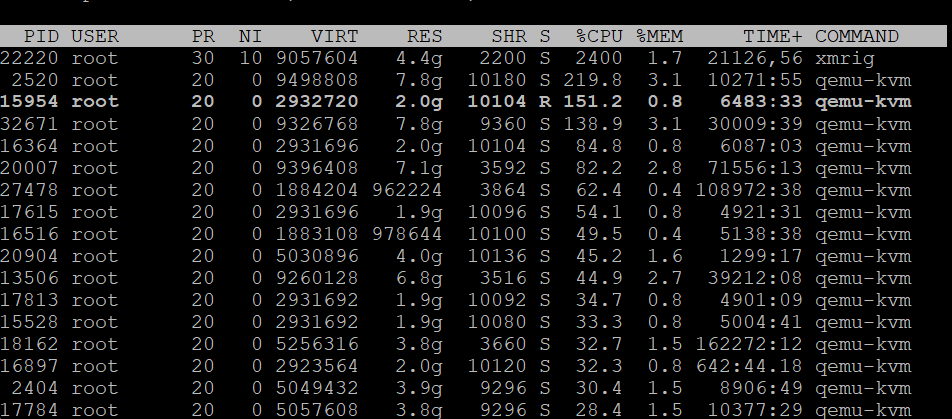Click PID 22220 in the process list
952x419 pixels.
(x=31, y=58)
